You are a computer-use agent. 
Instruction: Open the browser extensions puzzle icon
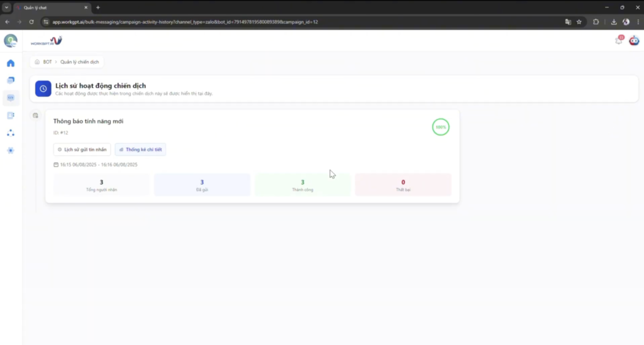[596, 21]
